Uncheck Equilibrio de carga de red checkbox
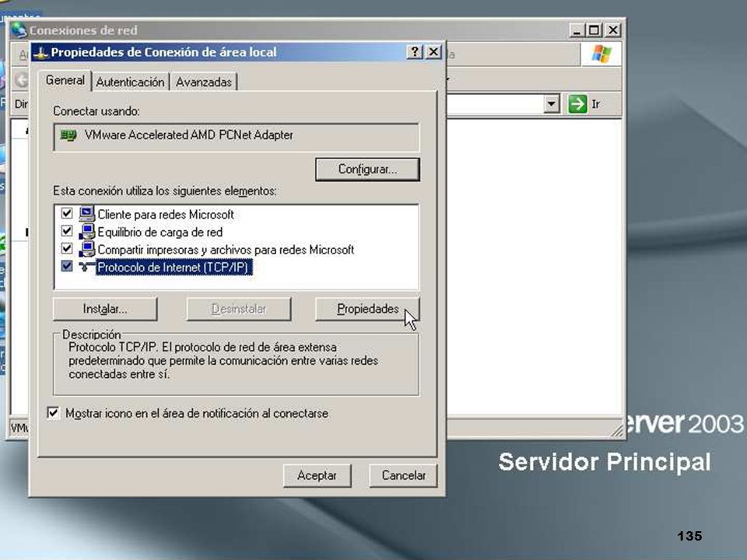This screenshot has width=747, height=560. coord(67,231)
